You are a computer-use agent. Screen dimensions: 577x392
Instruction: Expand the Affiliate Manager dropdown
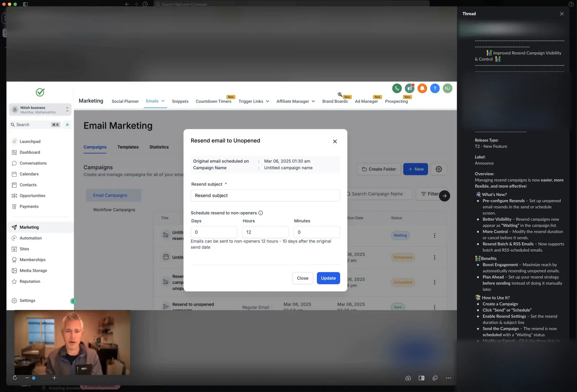coord(313,102)
